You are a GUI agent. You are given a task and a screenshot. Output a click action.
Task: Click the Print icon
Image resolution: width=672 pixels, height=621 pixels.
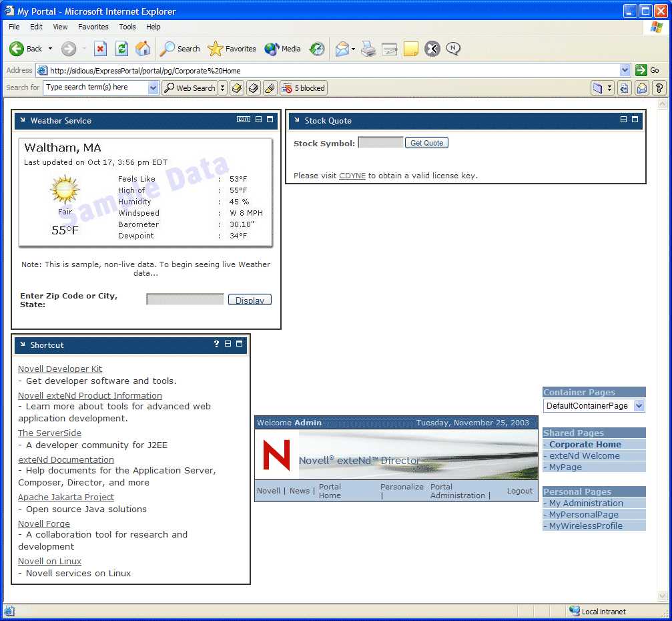click(368, 49)
